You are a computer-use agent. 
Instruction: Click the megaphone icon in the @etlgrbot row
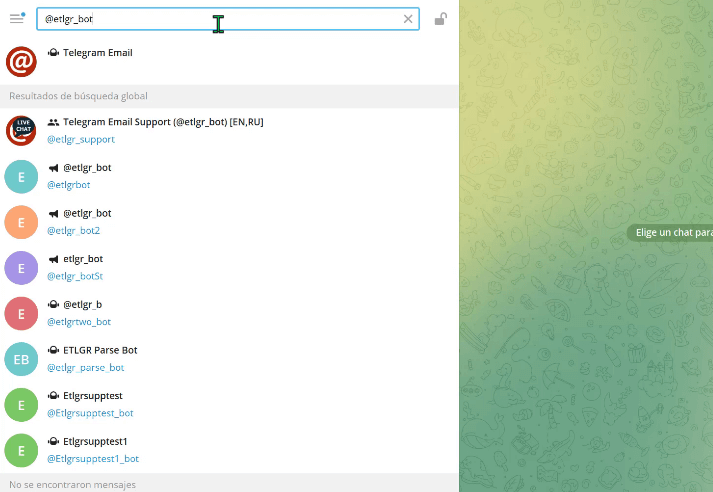tap(53, 168)
